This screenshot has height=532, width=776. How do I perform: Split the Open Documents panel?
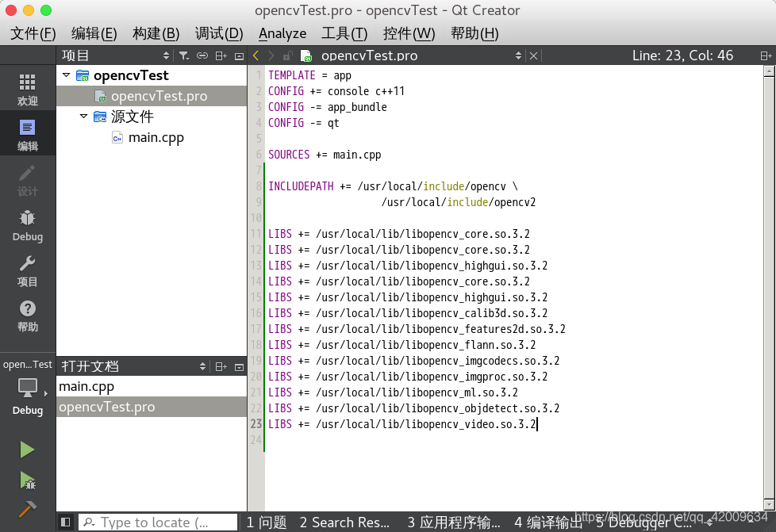[221, 367]
